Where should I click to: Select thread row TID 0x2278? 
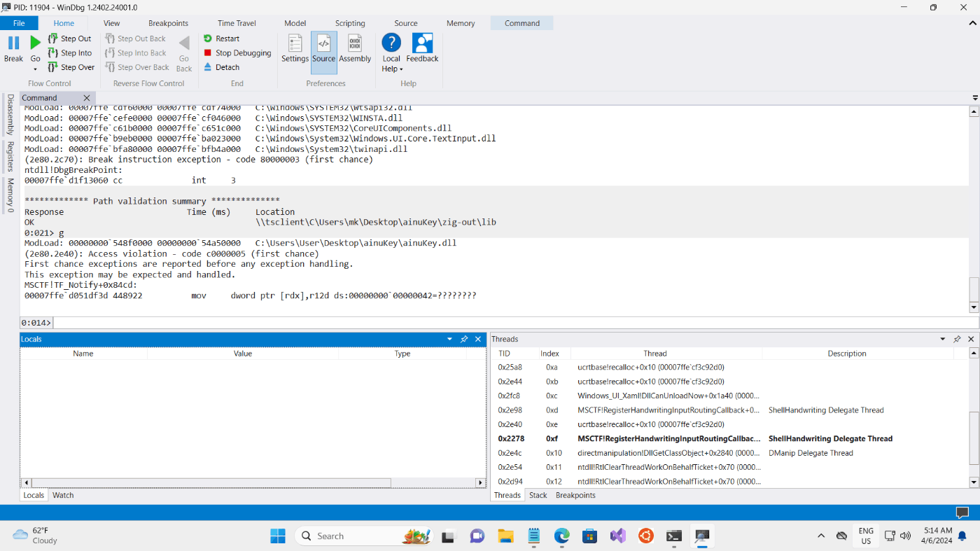coord(730,439)
